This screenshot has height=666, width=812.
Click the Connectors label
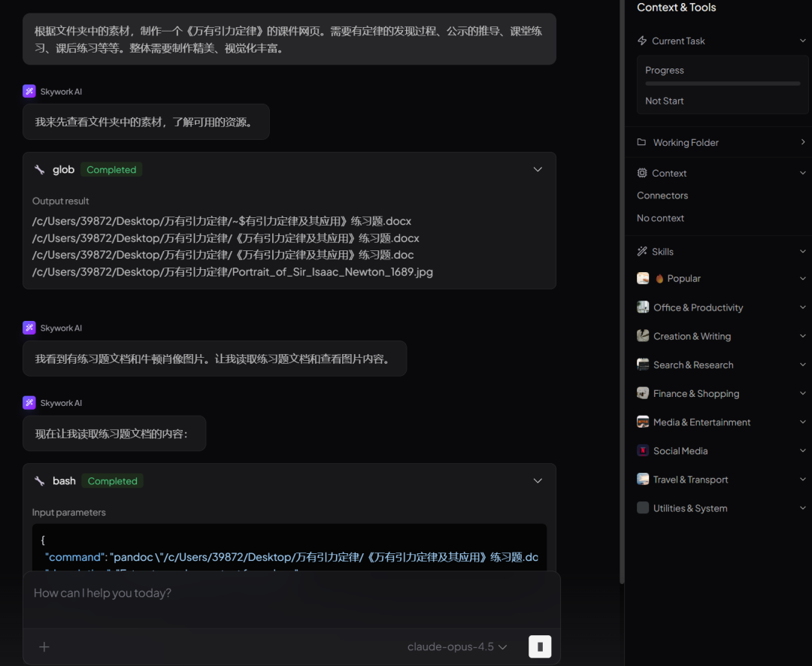(662, 195)
